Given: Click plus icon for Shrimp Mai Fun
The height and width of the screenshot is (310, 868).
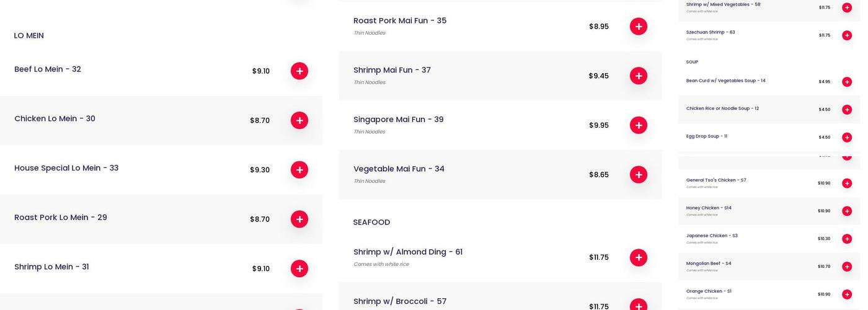Looking at the screenshot, I should click(x=639, y=76).
